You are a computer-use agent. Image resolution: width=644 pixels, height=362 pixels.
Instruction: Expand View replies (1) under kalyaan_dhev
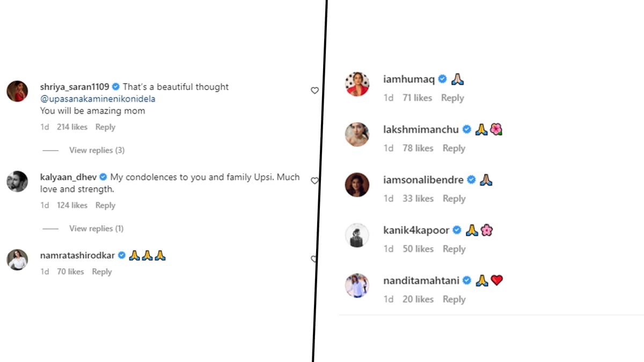pos(96,228)
